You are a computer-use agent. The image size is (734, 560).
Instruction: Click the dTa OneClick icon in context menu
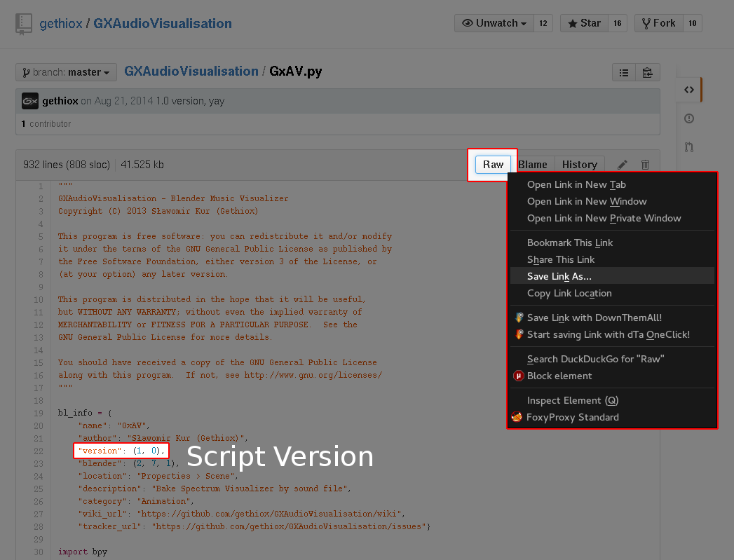click(519, 334)
